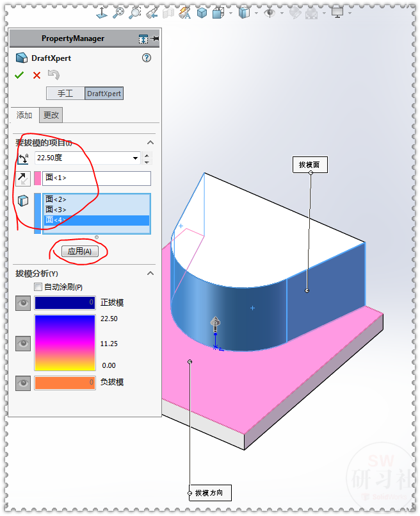Screen dimensions: 420x516
Task: Click PropertyManager panel title tab
Action: tap(72, 38)
